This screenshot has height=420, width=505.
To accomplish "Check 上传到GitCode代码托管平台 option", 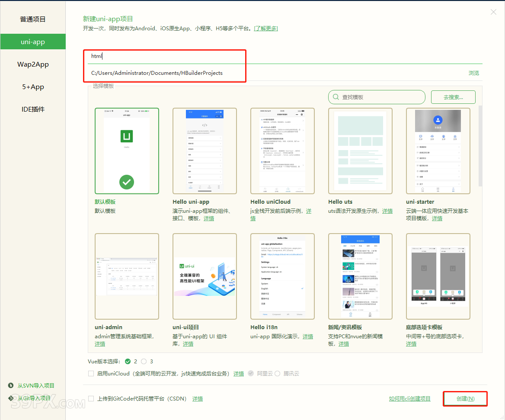I will tap(91, 399).
